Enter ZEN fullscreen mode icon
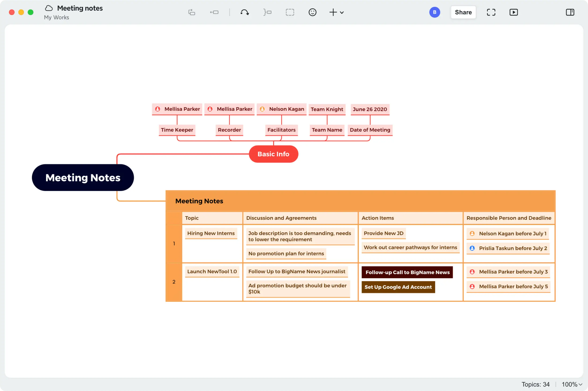The width and height of the screenshot is (588, 391). coord(491,12)
